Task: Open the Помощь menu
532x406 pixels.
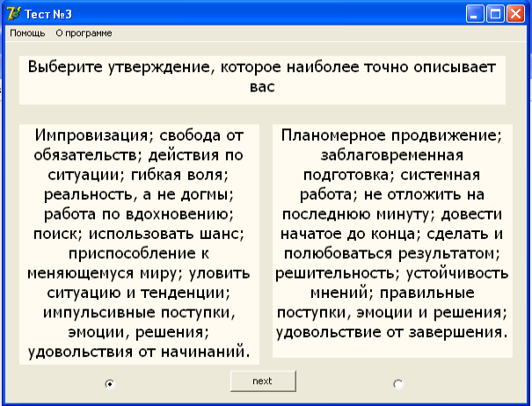Action: click(27, 33)
